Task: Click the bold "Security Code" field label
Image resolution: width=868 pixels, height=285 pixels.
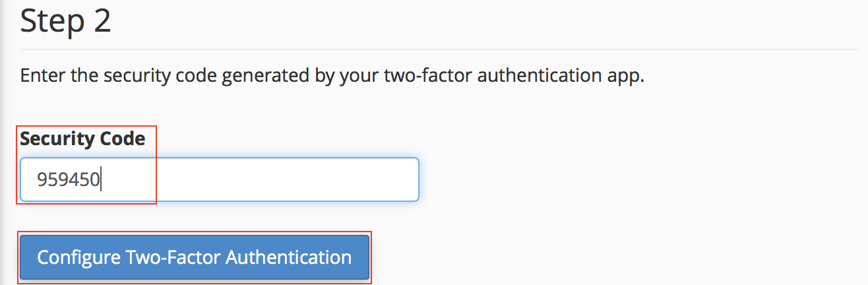Action: point(82,139)
